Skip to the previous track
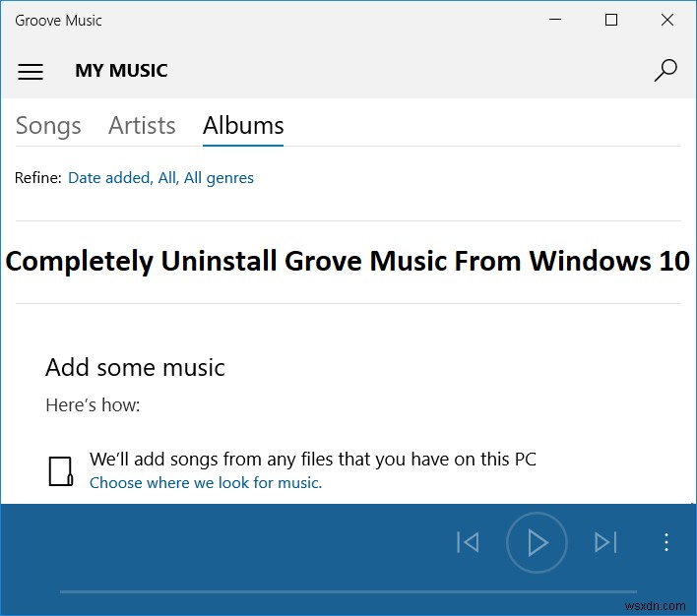Image resolution: width=697 pixels, height=616 pixels. pos(468,542)
